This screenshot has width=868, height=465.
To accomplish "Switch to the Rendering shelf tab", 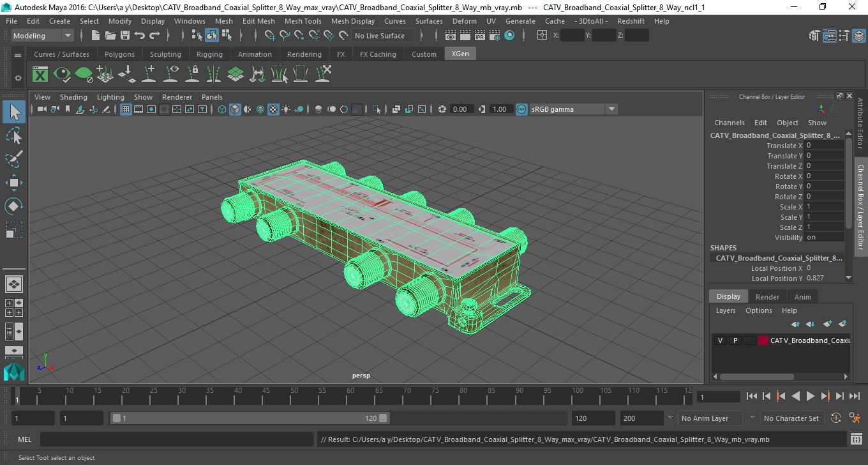I will point(304,54).
